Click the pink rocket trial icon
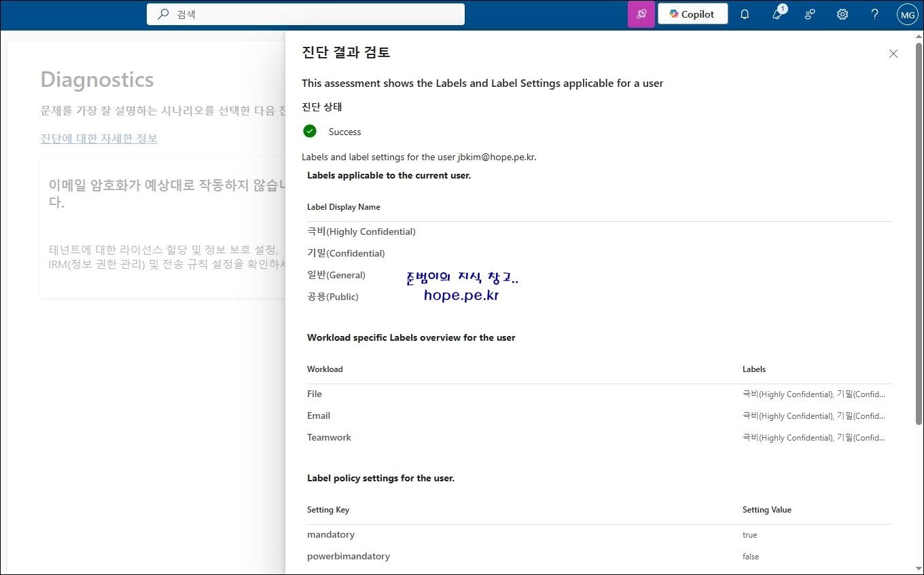924x575 pixels. [641, 14]
